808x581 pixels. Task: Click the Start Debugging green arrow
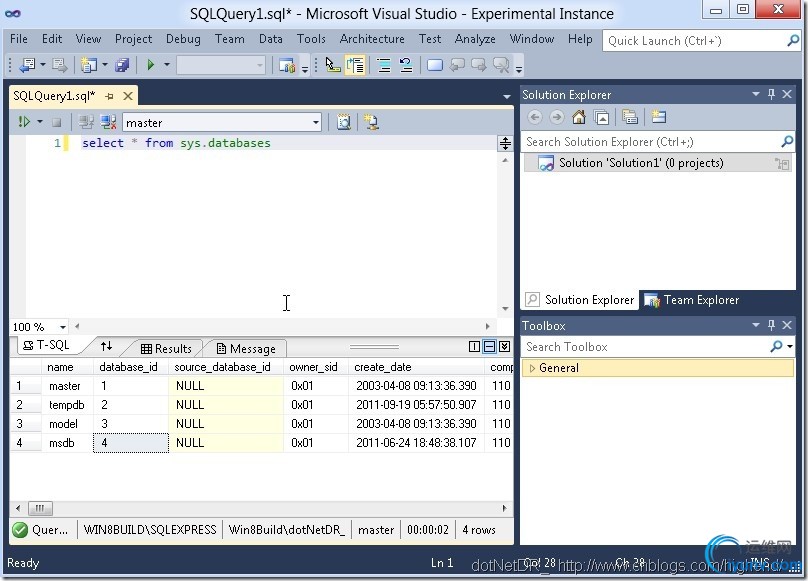[x=151, y=65]
